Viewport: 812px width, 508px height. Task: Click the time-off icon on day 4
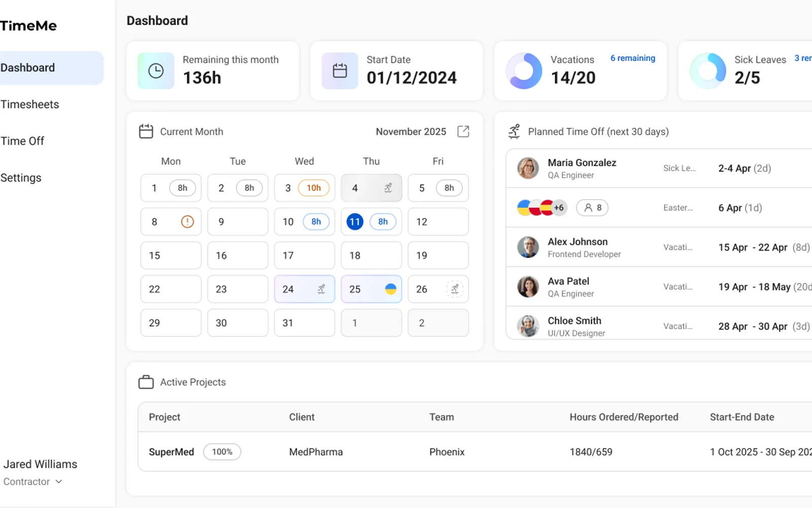[x=388, y=188]
